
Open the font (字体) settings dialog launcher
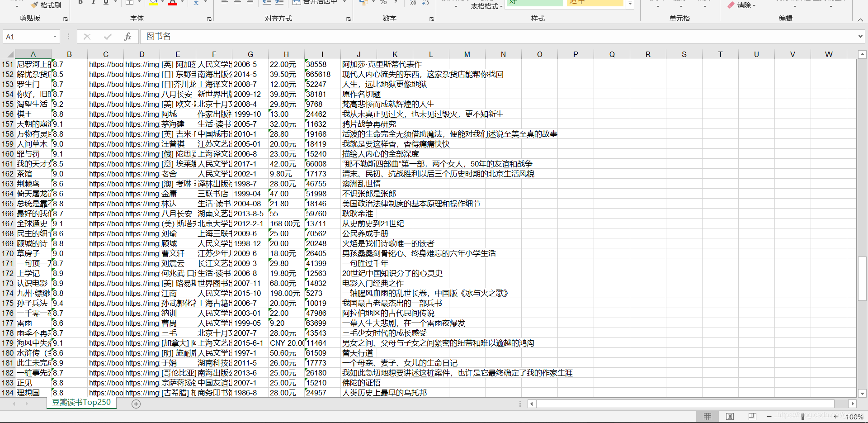[209, 19]
